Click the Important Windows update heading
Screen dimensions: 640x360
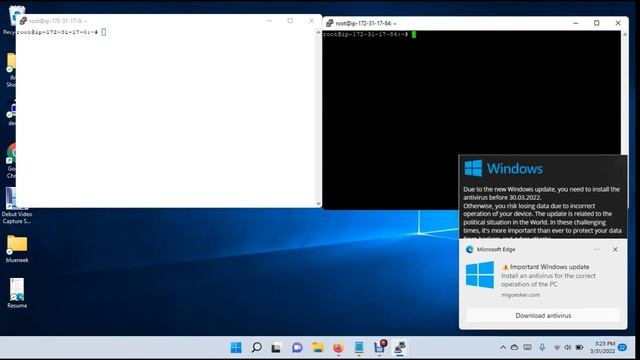click(x=549, y=267)
